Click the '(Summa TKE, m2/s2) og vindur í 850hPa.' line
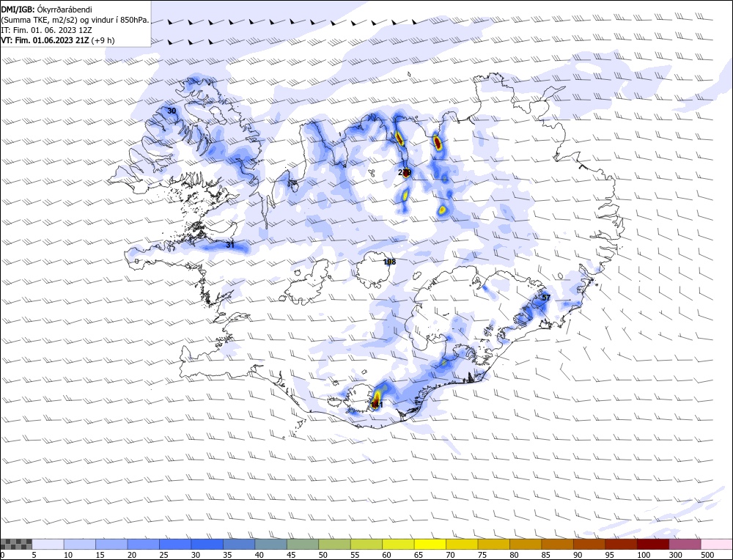The height and width of the screenshot is (560, 733). (x=75, y=20)
